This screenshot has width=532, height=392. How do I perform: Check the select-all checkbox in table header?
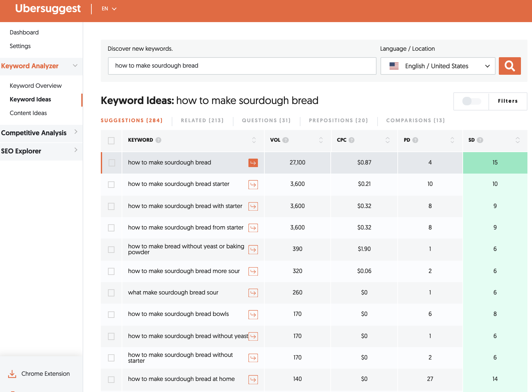pyautogui.click(x=111, y=141)
